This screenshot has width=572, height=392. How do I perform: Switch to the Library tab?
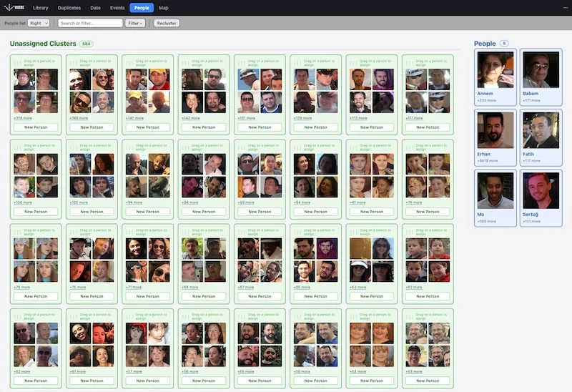[x=41, y=8]
